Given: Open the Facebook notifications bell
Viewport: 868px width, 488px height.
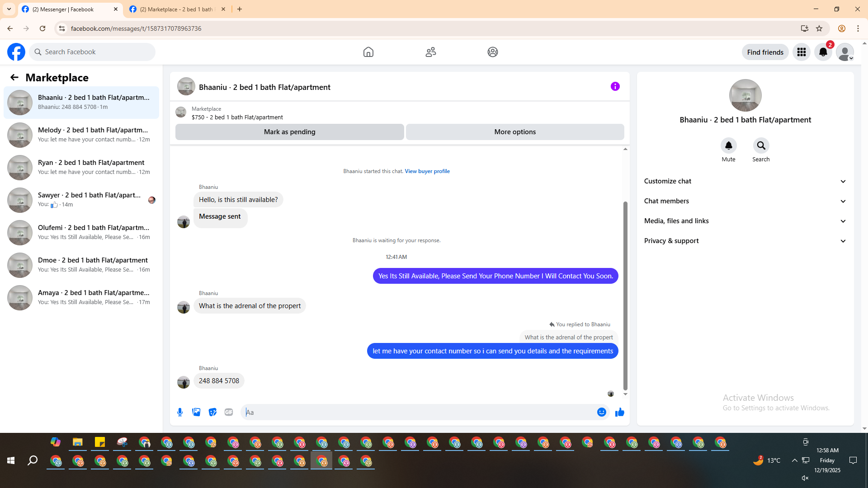Looking at the screenshot, I should click(x=823, y=52).
